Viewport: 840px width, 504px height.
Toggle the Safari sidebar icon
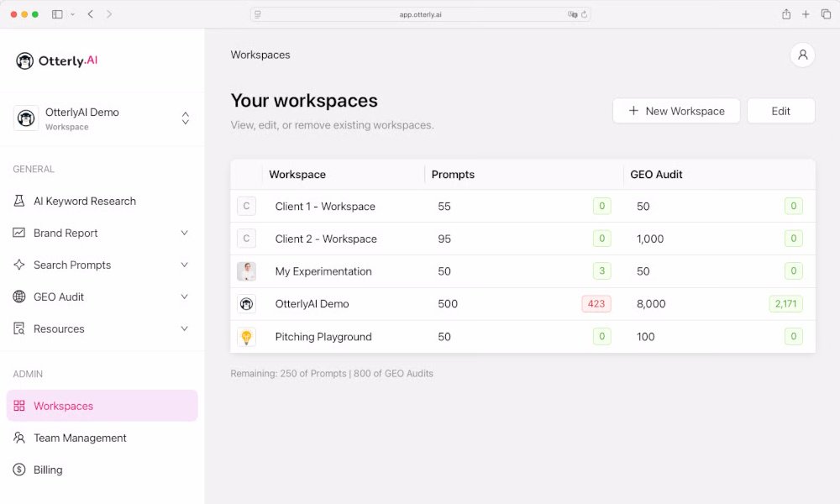57,14
